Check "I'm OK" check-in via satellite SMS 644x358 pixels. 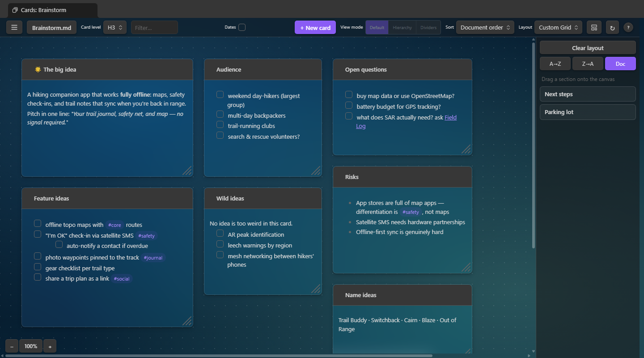point(38,234)
